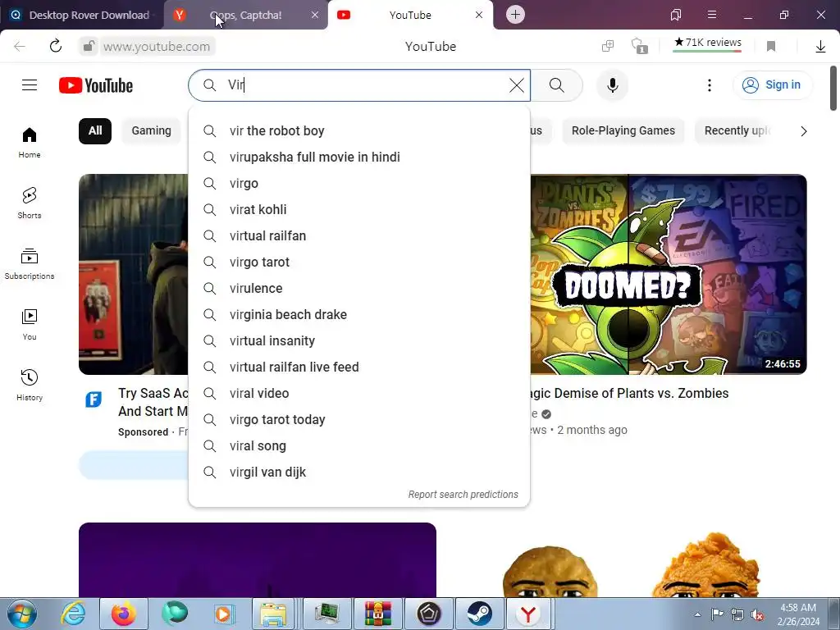Select the Gaming filter chip
The image size is (840, 630).
coord(152,130)
